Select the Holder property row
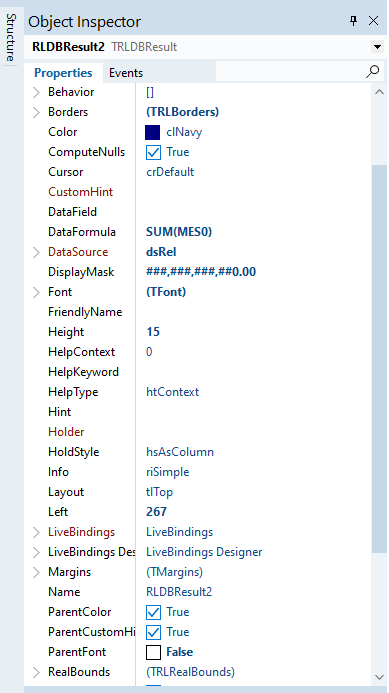 coord(197,432)
